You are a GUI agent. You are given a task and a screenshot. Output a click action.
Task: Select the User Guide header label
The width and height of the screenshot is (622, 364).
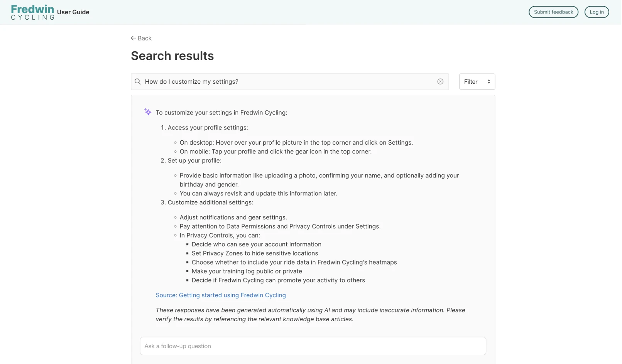click(73, 12)
